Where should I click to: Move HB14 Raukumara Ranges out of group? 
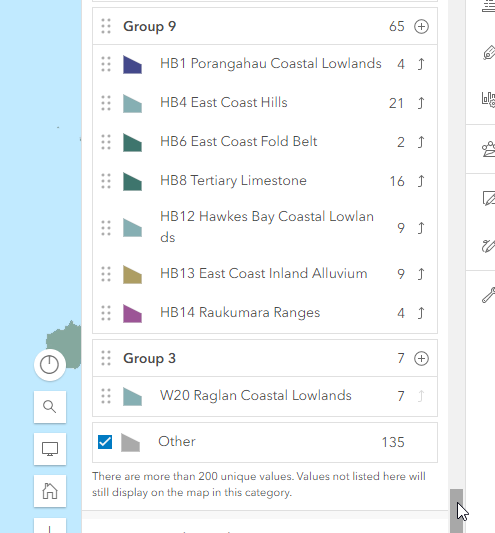pos(421,313)
